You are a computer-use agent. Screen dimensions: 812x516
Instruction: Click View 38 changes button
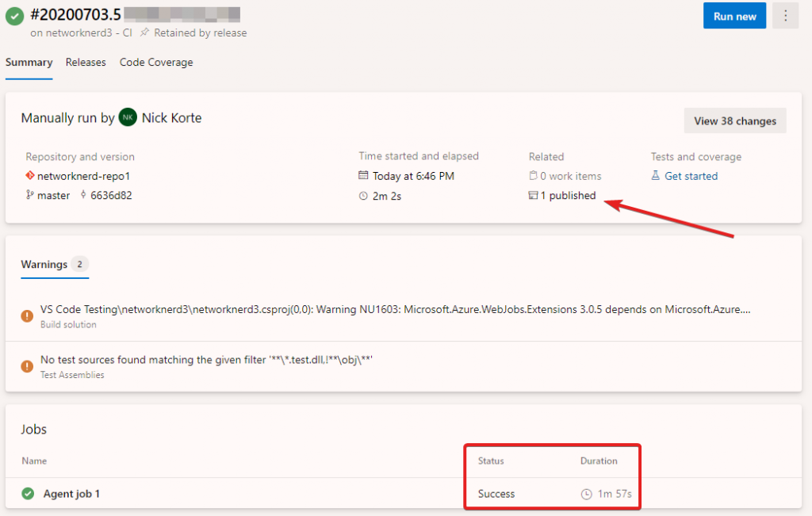[x=735, y=120]
